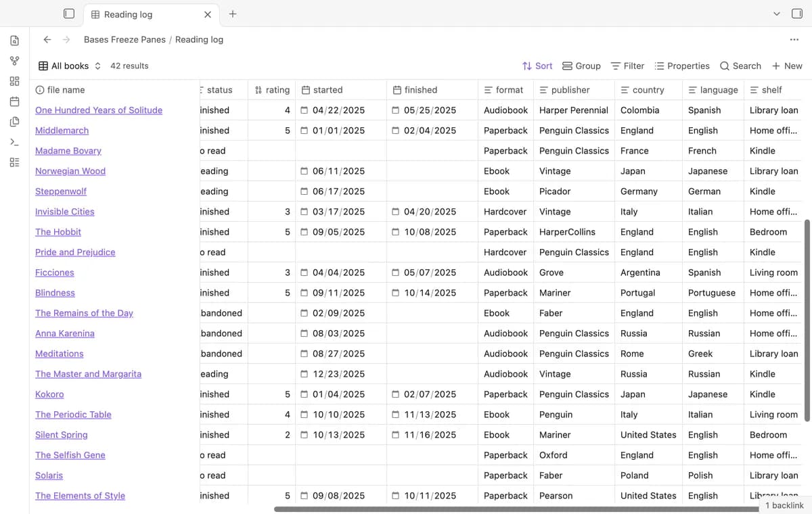812x514 pixels.
Task: Open graph view from the ribbon
Action: point(14,61)
